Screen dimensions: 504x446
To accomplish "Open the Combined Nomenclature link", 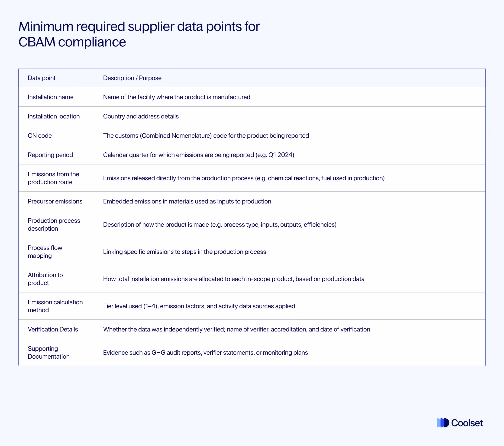I will click(x=176, y=135).
